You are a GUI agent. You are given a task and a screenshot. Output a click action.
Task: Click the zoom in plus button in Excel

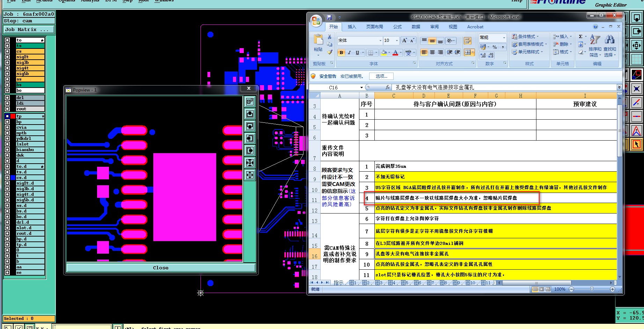[612, 289]
